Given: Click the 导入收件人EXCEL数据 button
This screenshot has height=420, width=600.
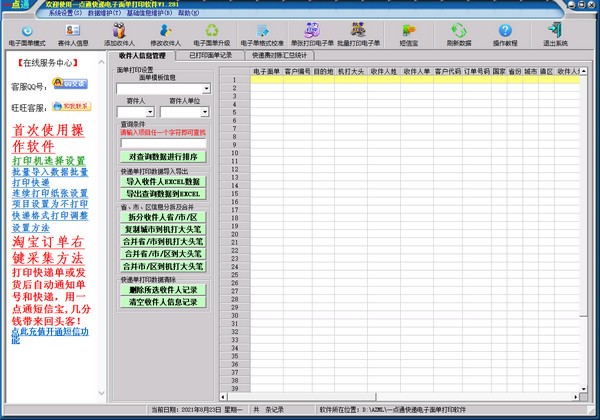Looking at the screenshot, I should pos(163,182).
